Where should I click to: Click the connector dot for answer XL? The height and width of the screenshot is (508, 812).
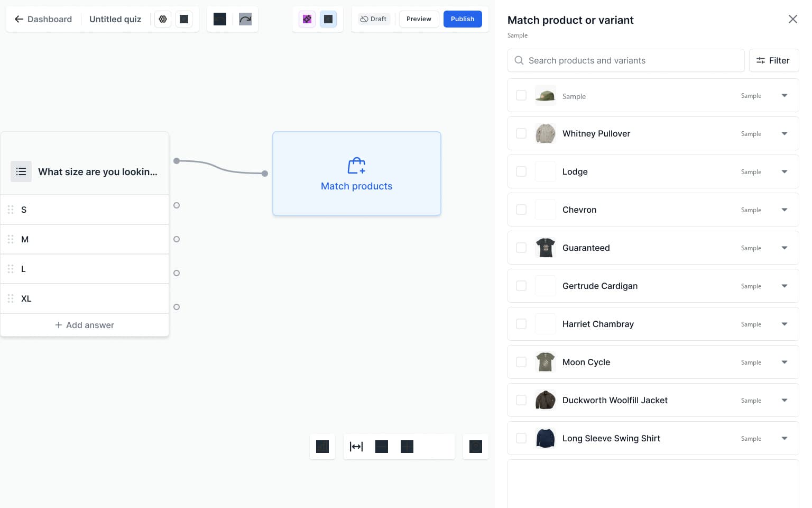click(x=177, y=307)
